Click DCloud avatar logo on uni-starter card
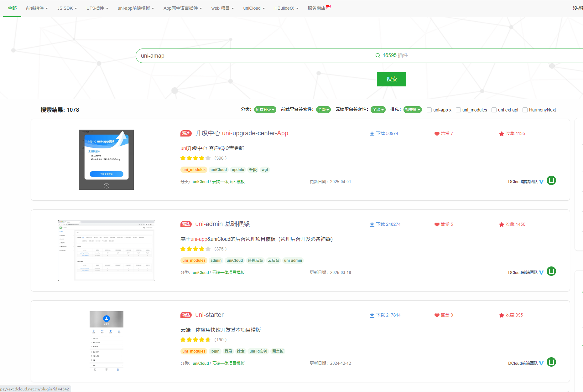583x392 pixels. 551,362
